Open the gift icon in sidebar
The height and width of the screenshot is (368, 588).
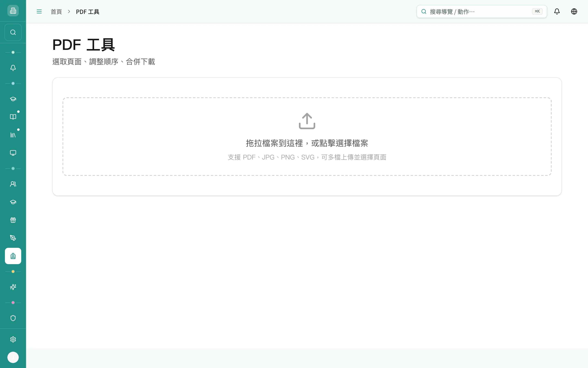[13, 220]
